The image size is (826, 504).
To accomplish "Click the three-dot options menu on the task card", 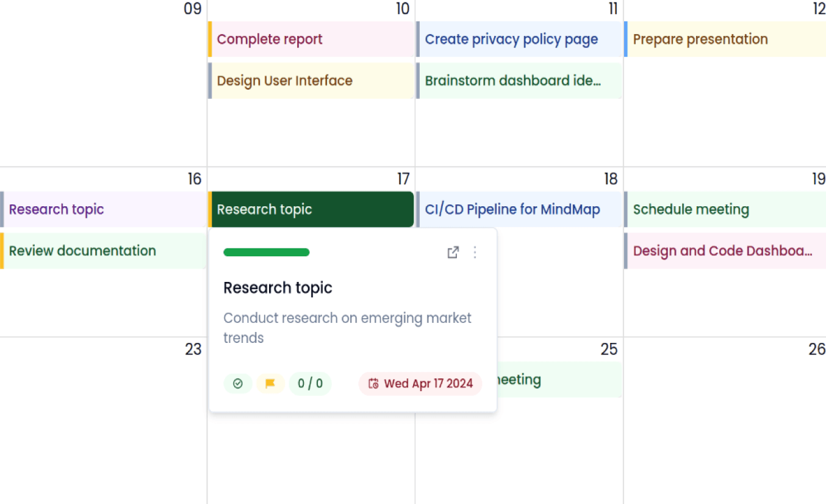I will click(475, 252).
